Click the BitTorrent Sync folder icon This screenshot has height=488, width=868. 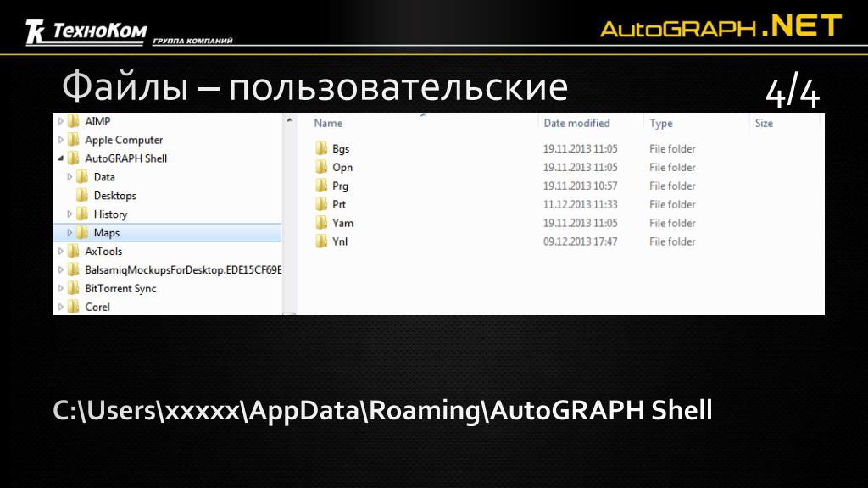coord(73,288)
